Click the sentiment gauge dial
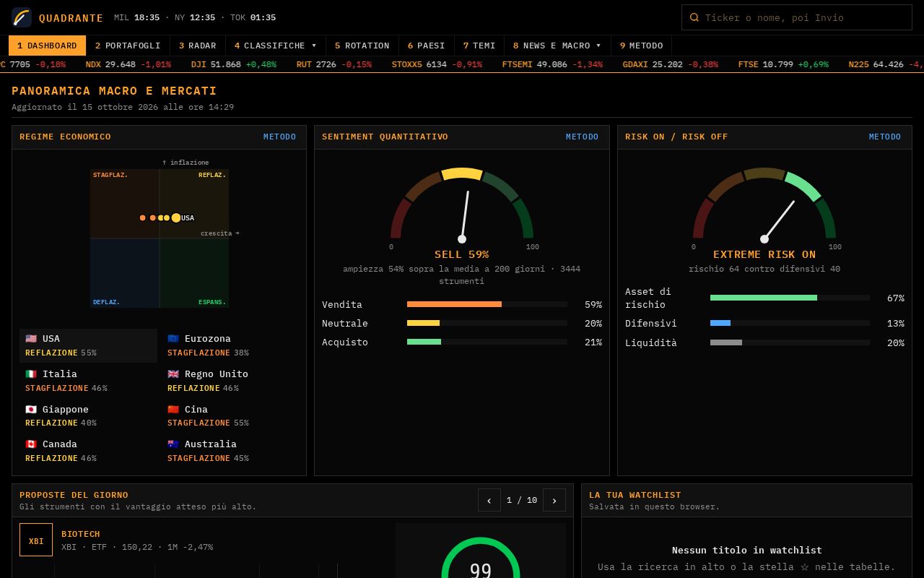The image size is (924, 578). coord(462,206)
